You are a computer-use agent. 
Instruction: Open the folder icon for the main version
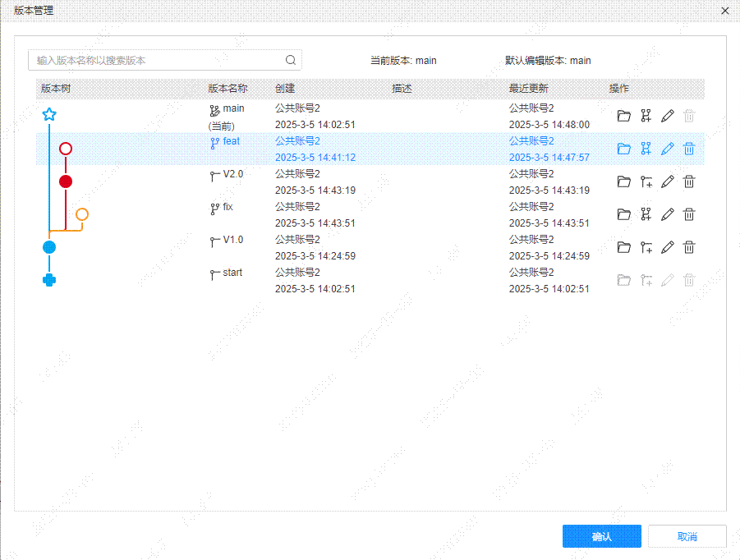623,116
